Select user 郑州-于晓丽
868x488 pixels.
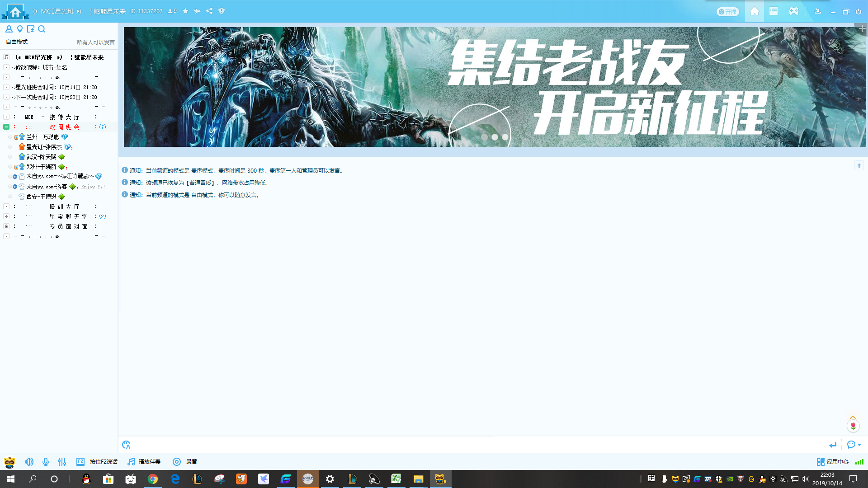pyautogui.click(x=59, y=167)
